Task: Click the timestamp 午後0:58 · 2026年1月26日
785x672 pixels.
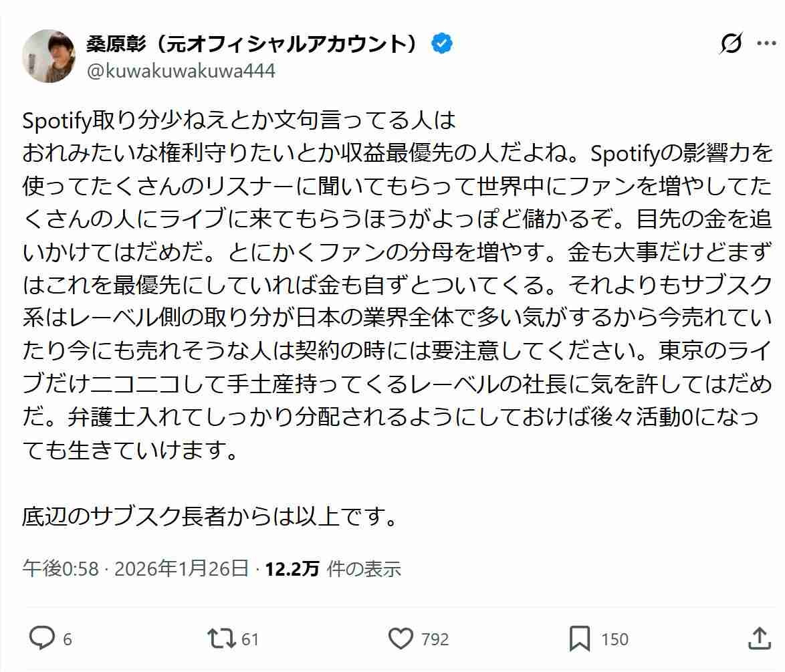Action: (136, 569)
